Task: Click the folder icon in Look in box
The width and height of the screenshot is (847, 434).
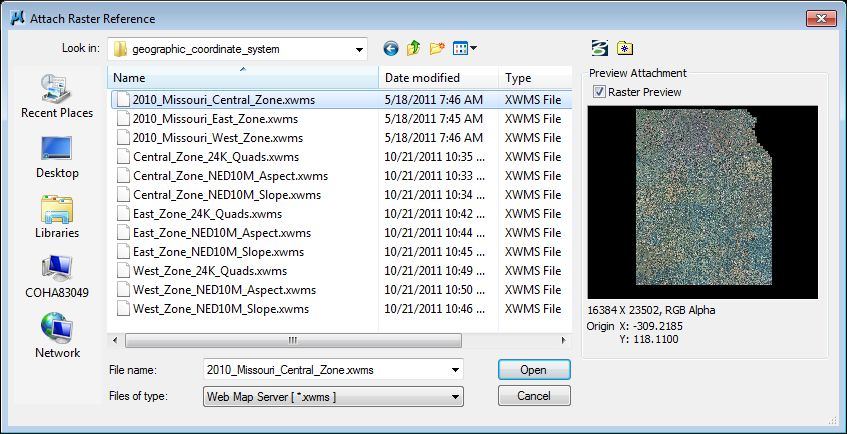Action: click(x=120, y=49)
